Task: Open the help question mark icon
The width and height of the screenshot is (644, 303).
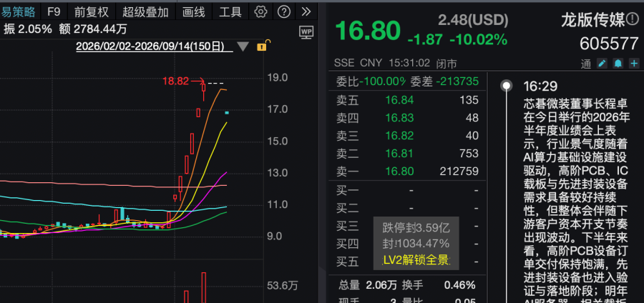Action: click(x=284, y=12)
